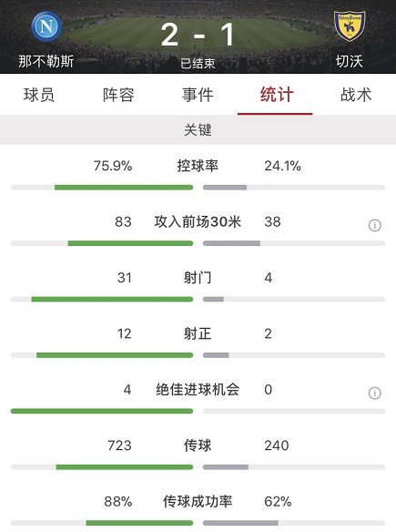This screenshot has height=532, width=396.
Task: Tap the 已结束 match status text
Action: point(198,64)
